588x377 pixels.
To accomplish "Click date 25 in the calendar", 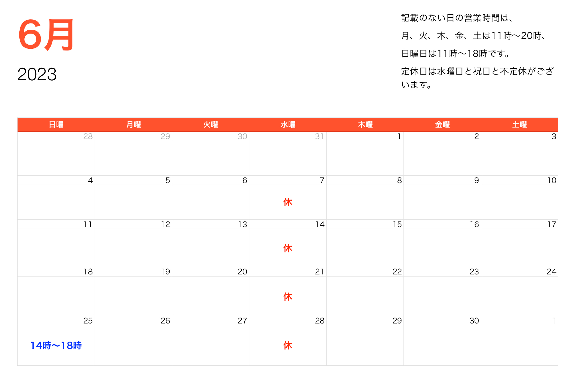I will (x=88, y=321).
